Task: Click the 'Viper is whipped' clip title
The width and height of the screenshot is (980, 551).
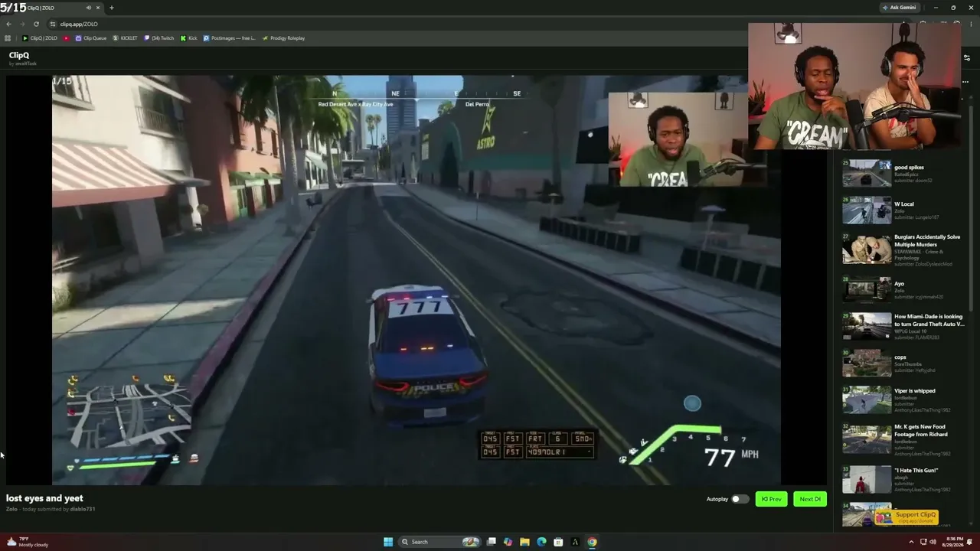Action: (x=914, y=391)
